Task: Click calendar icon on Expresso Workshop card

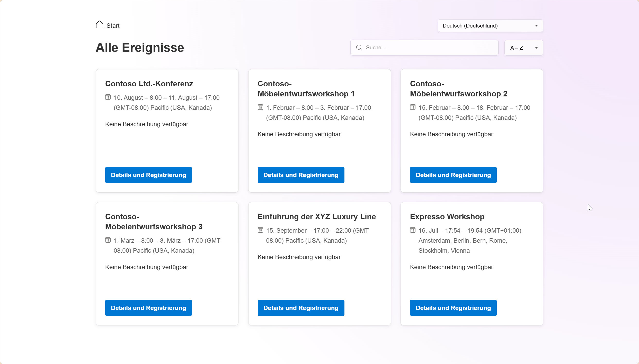Action: [x=413, y=230]
